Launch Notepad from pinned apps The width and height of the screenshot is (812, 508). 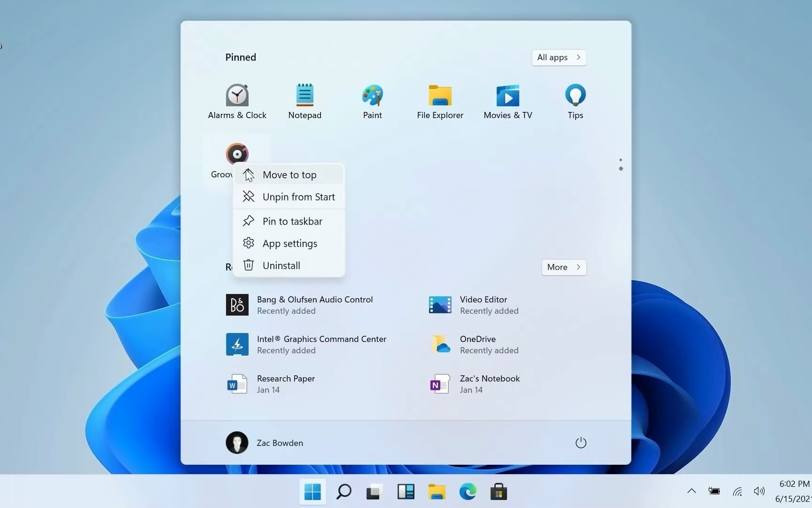tap(304, 102)
